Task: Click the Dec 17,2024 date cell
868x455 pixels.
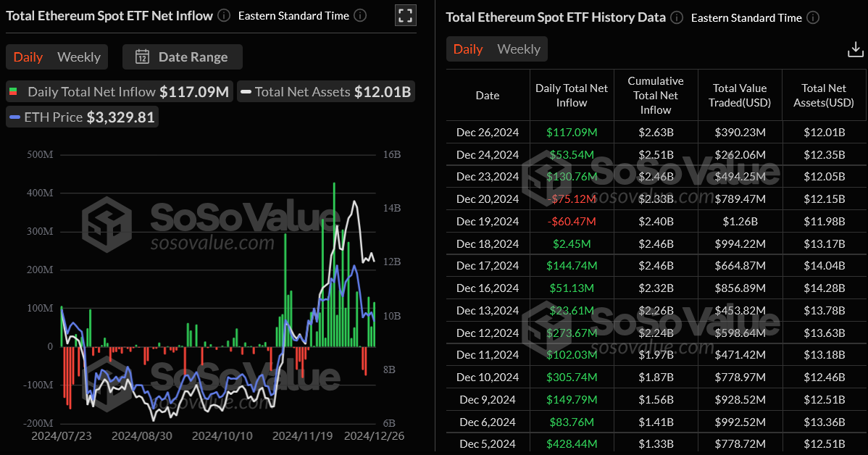Action: pyautogui.click(x=488, y=266)
